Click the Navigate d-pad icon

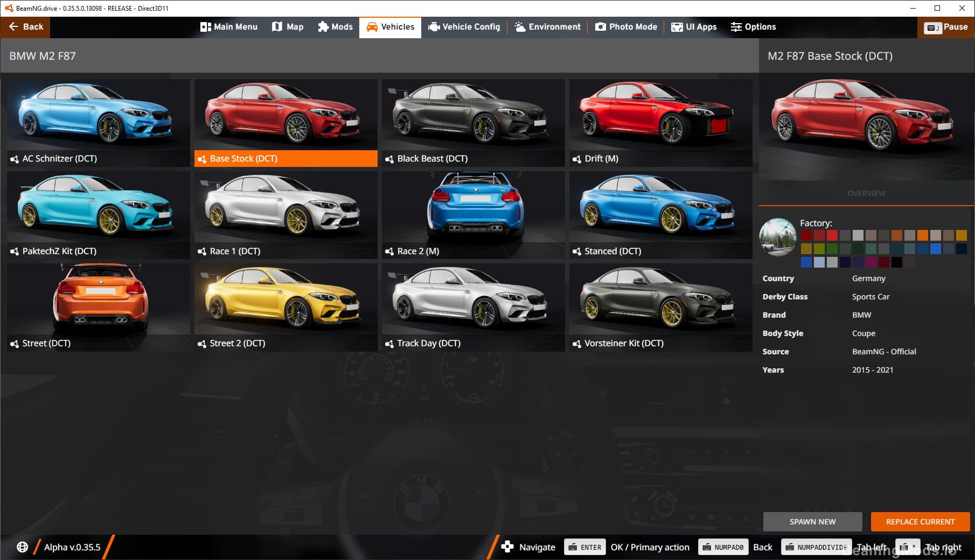pos(507,547)
